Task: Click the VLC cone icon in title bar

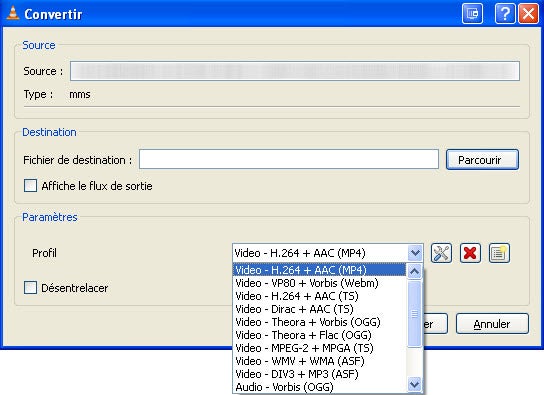Action: point(13,13)
